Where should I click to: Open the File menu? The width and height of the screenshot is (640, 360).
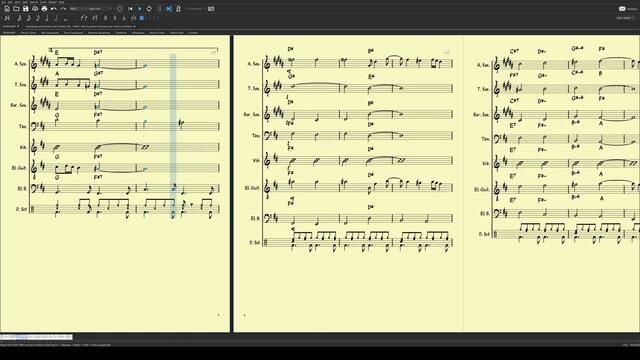tap(4, 2)
